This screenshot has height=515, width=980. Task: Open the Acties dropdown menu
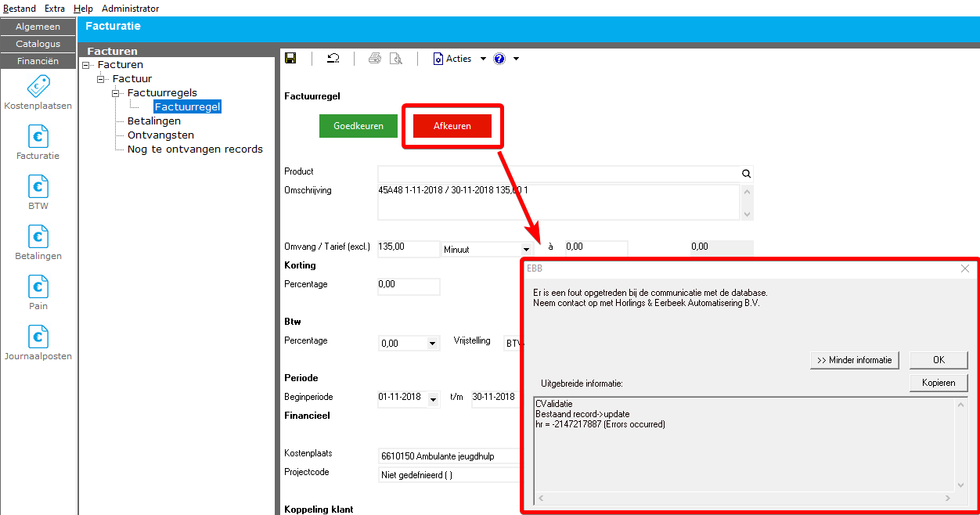(459, 59)
